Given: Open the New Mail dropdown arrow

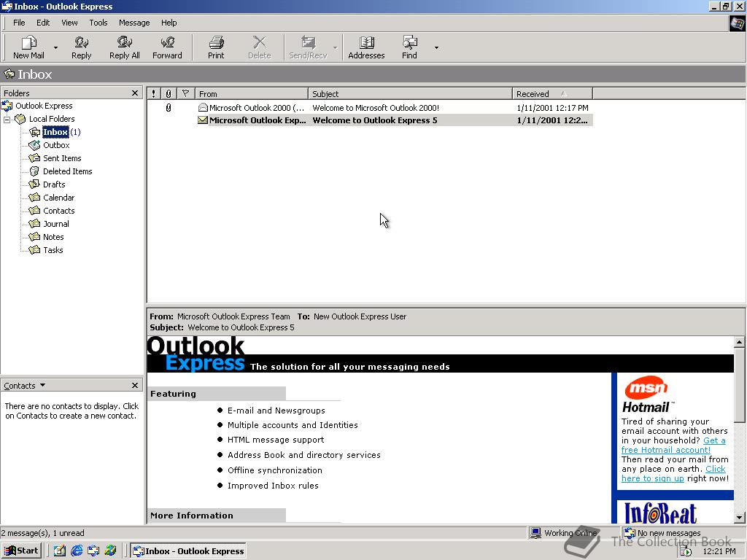Looking at the screenshot, I should (55, 47).
